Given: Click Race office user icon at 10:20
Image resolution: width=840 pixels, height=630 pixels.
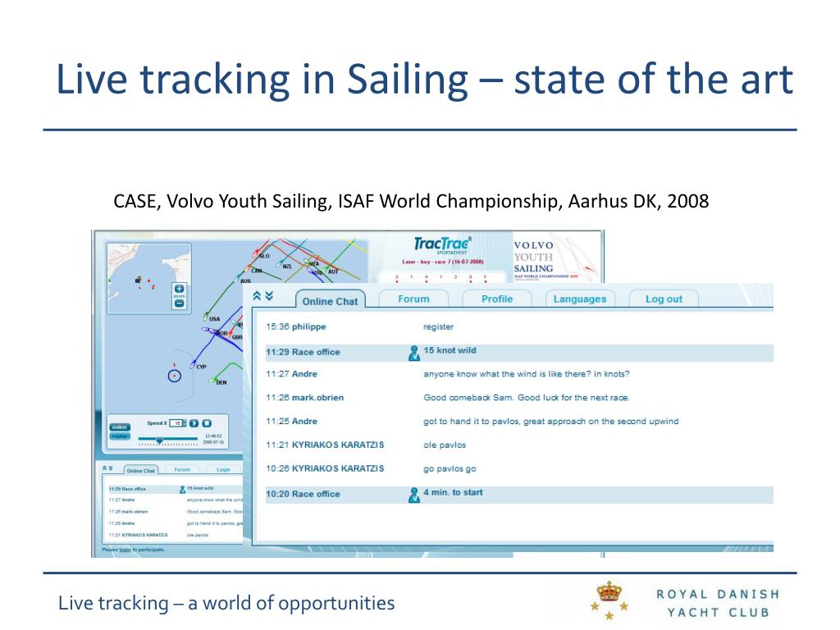Looking at the screenshot, I should [414, 495].
